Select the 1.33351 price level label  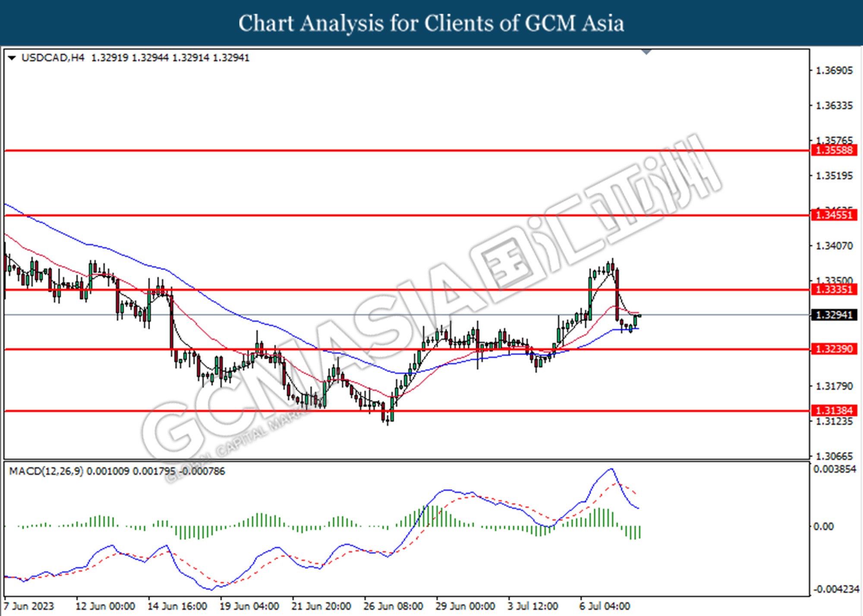(834, 289)
